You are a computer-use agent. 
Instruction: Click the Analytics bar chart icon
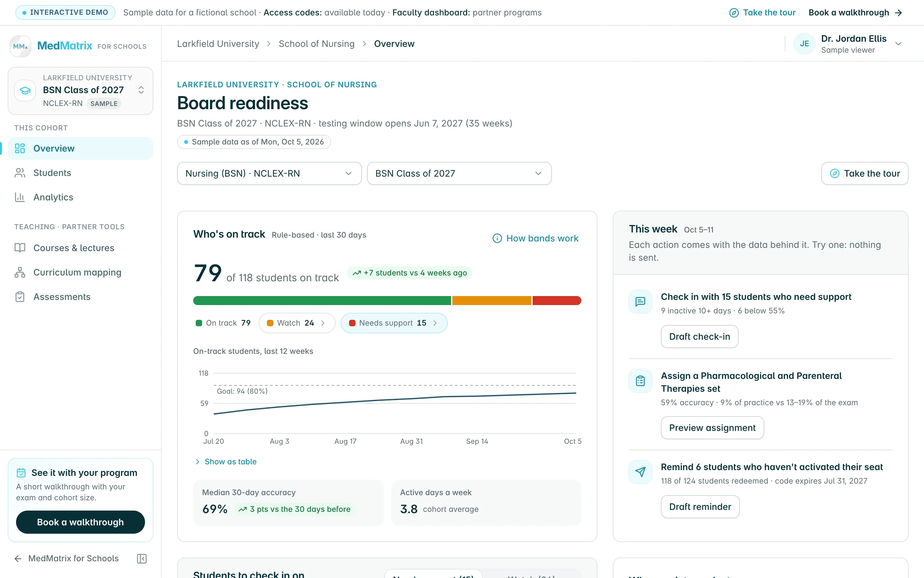tap(20, 197)
